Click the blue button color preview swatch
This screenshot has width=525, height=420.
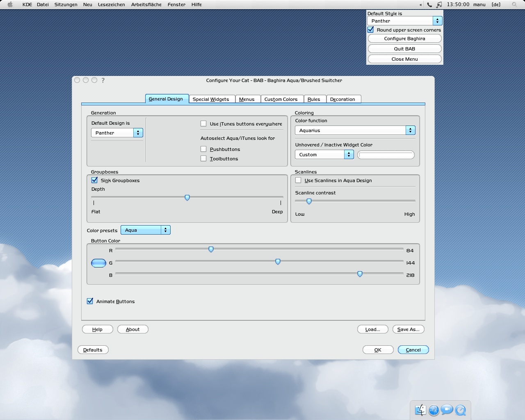pyautogui.click(x=98, y=263)
